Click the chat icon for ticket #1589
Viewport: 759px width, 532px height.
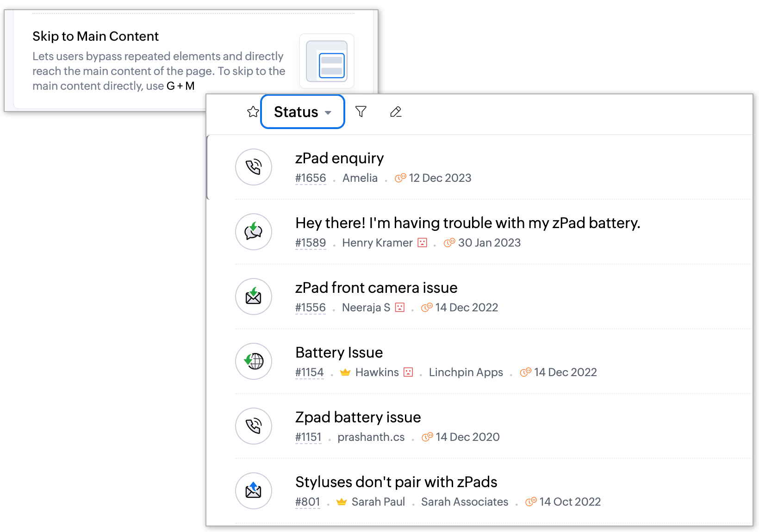click(x=254, y=232)
